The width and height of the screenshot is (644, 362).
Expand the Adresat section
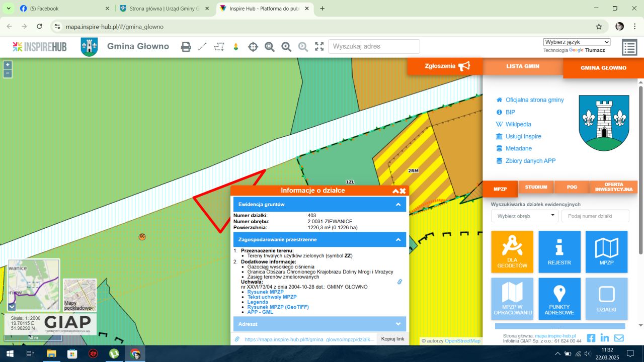click(x=398, y=324)
